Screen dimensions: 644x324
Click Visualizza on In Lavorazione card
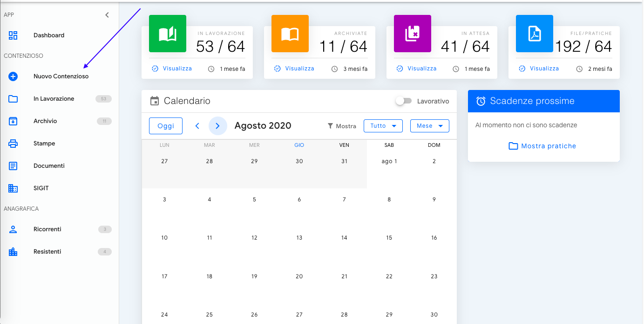click(x=172, y=69)
